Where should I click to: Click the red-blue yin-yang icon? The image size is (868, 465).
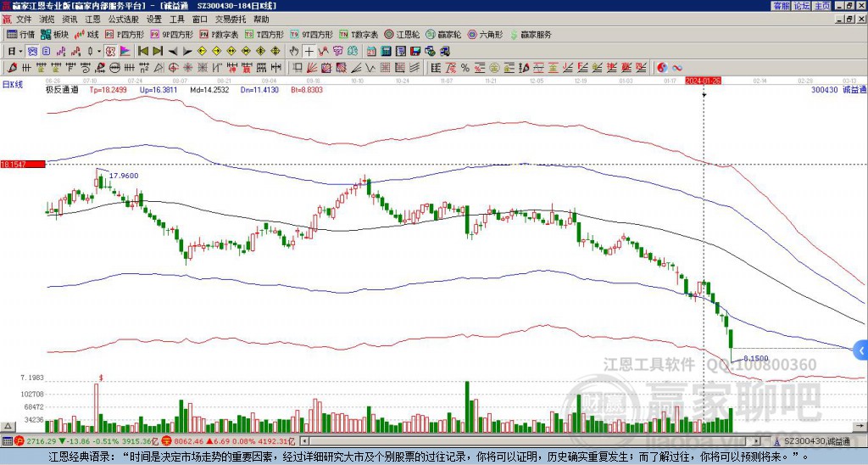662,68
